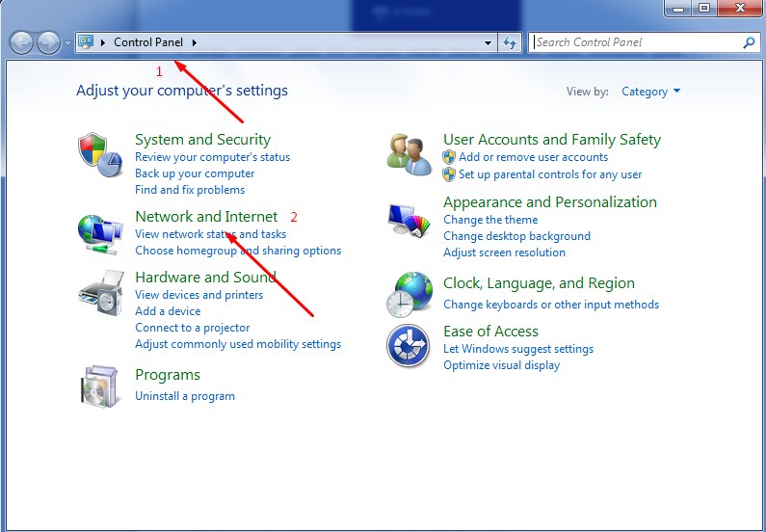
Task: Click Adjust screen resolution
Action: click(504, 253)
